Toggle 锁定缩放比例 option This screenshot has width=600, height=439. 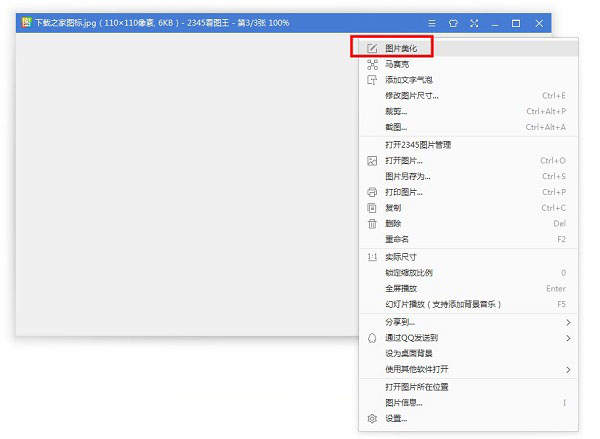coord(469,273)
